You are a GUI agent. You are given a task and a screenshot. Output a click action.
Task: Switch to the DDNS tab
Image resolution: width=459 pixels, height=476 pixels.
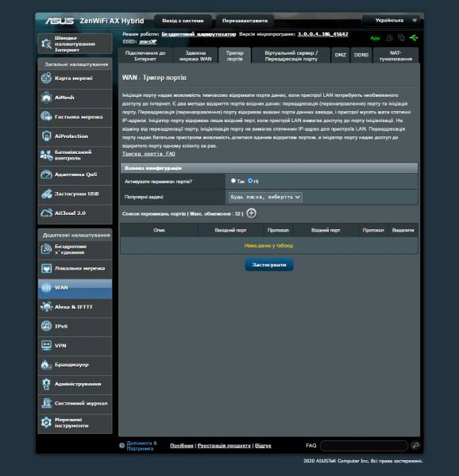pos(361,56)
